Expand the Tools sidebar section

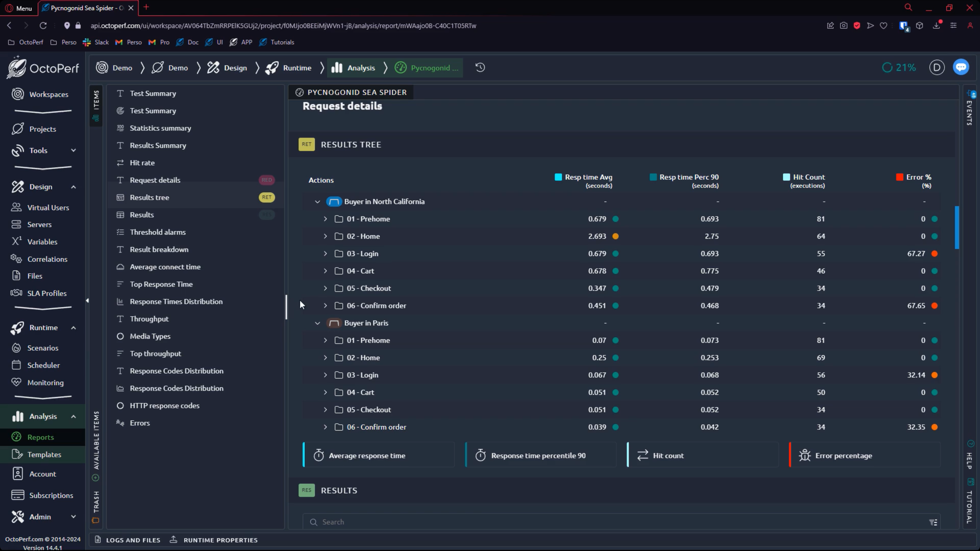click(x=73, y=150)
